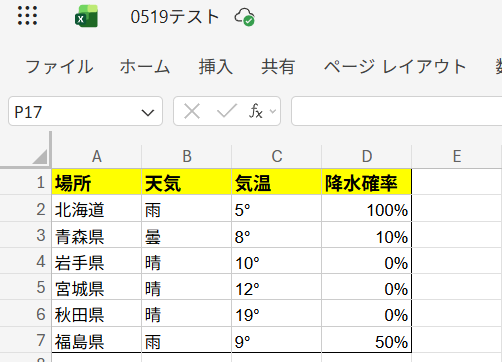Select row 4 header

[x=26, y=261]
